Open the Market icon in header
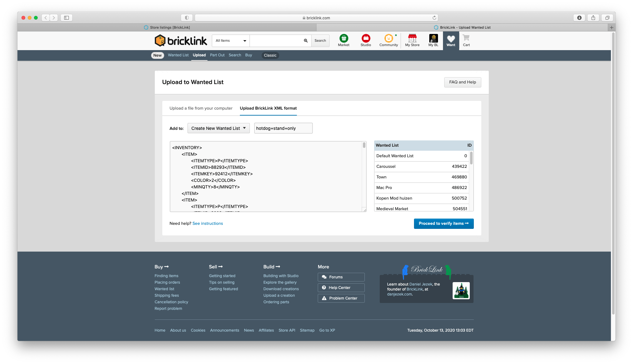633x364 pixels. [x=344, y=39]
